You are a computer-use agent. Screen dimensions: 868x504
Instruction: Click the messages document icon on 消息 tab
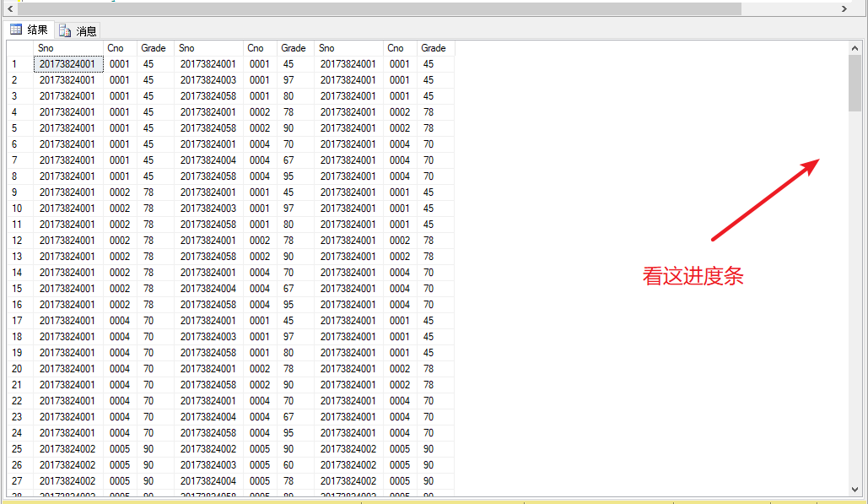[x=65, y=30]
